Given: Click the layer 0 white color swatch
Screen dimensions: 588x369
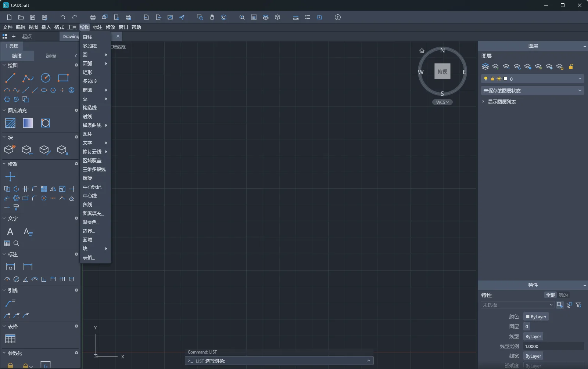Looking at the screenshot, I should point(505,79).
